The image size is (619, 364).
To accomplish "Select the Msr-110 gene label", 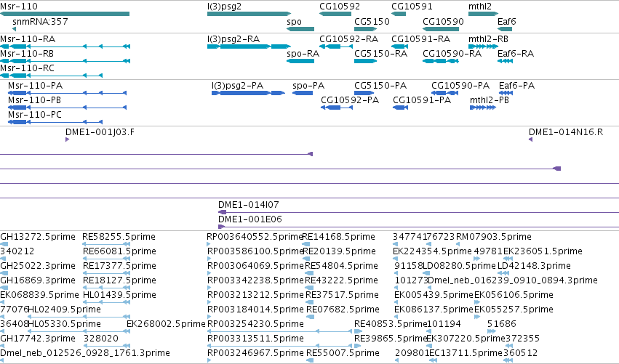I will pos(19,7).
